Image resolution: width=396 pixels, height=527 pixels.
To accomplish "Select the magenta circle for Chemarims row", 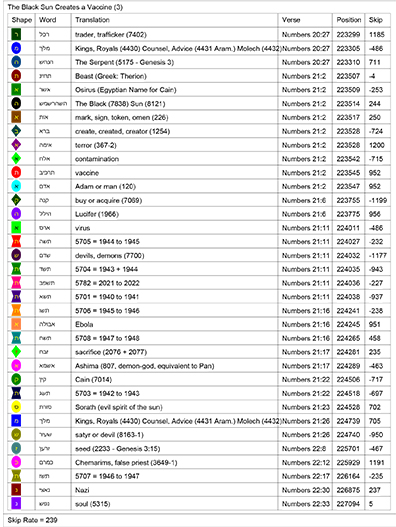I will [16, 462].
